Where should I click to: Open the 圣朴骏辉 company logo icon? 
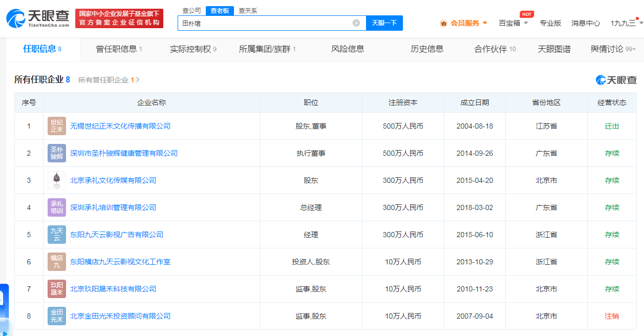point(57,153)
